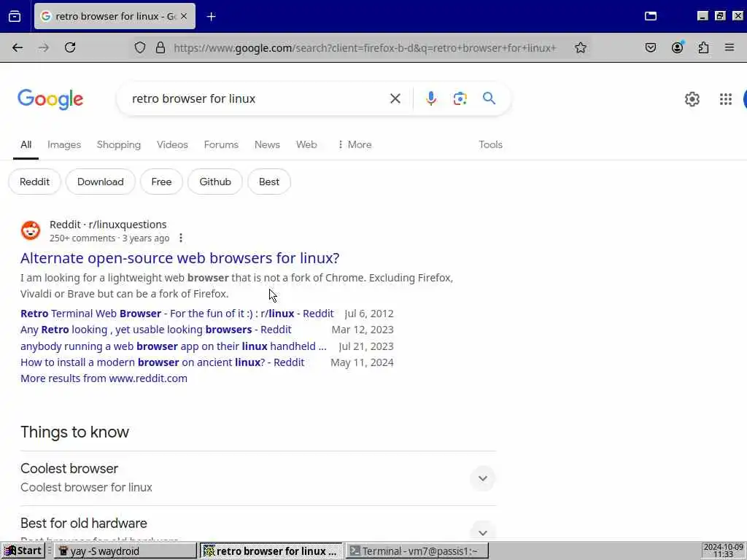
Task: Go back to the previous page
Action: coord(18,47)
